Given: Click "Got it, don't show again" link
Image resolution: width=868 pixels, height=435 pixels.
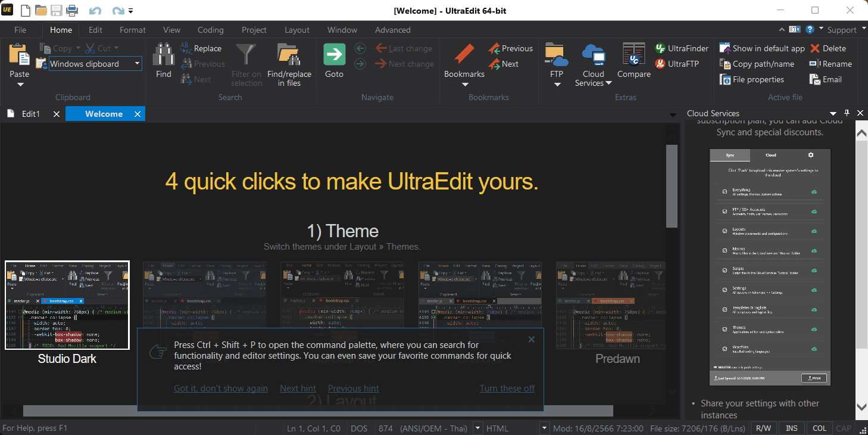Looking at the screenshot, I should pyautogui.click(x=221, y=389).
